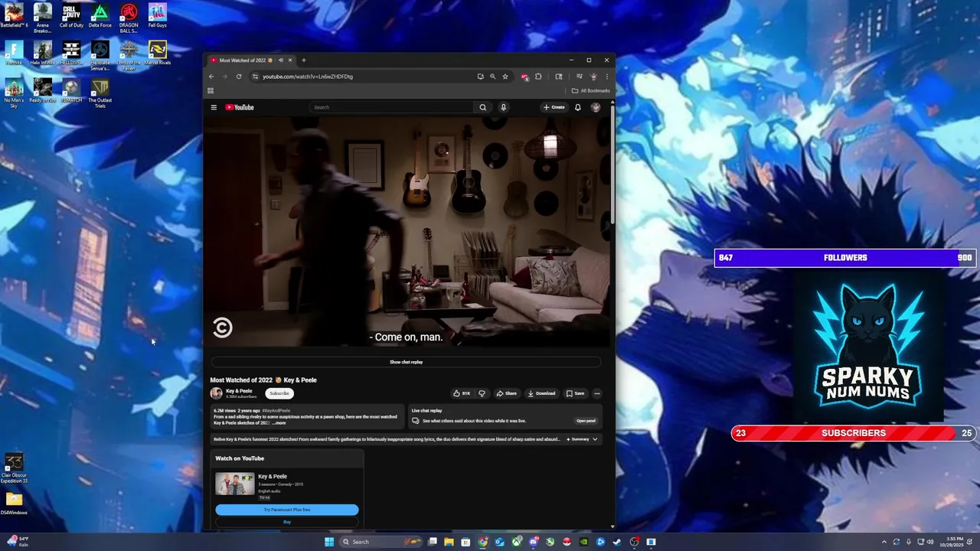Show hidden system tray icons
Screen dimensions: 980x551
(884, 542)
